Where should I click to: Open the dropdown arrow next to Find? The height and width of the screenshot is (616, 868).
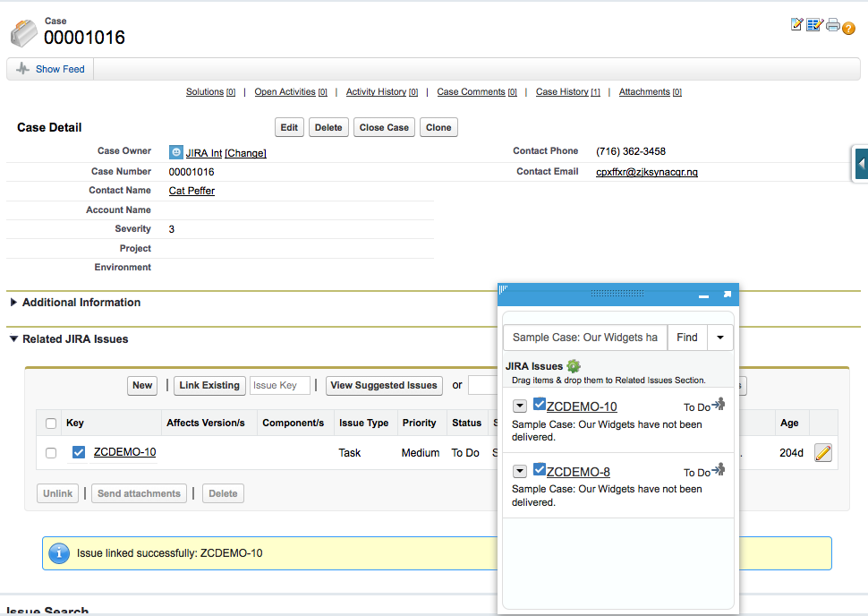click(x=719, y=338)
